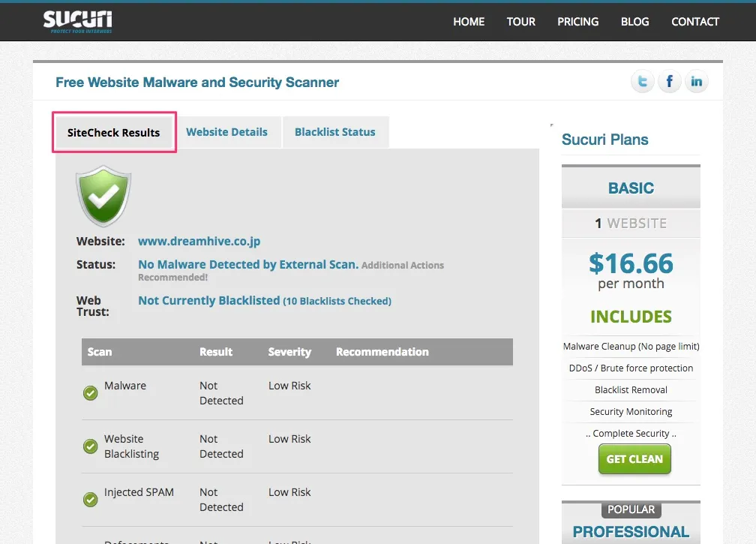Click the Malware row green check icon
The image size is (756, 544).
(91, 393)
